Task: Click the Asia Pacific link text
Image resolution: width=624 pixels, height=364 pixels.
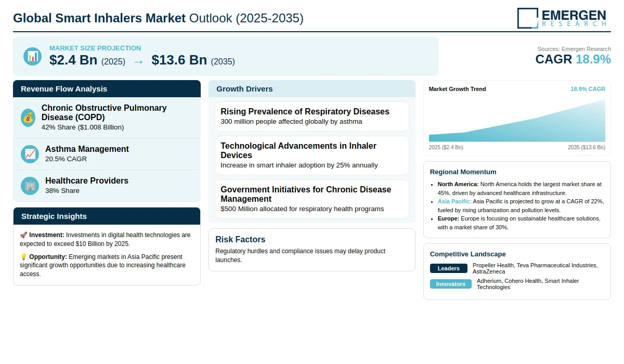Action: tap(454, 201)
